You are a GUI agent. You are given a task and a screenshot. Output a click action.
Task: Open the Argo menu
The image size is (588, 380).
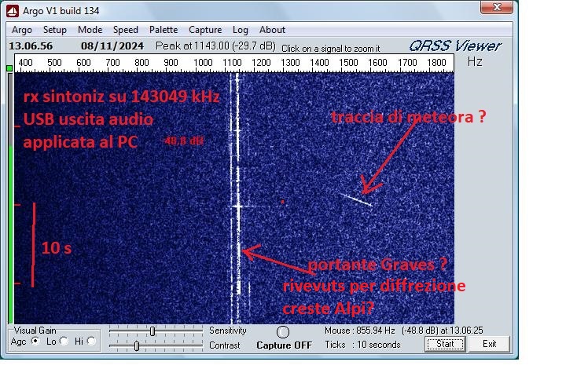tap(21, 30)
